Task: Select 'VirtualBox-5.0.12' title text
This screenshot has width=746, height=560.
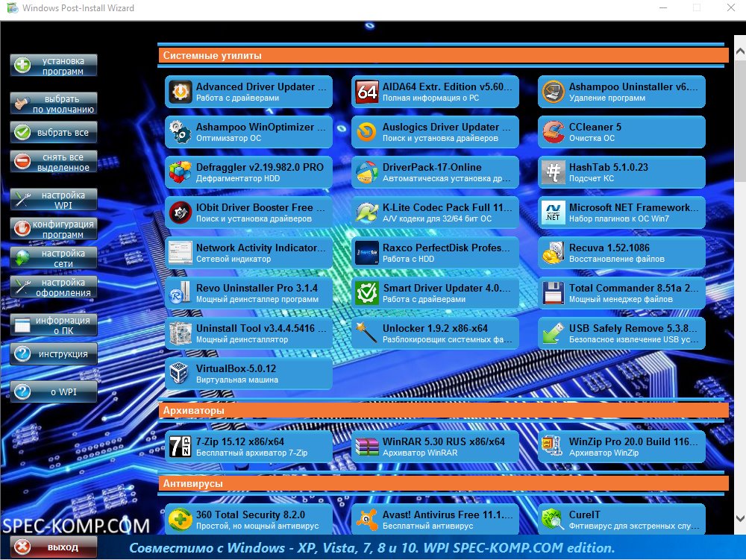Action: 236,368
